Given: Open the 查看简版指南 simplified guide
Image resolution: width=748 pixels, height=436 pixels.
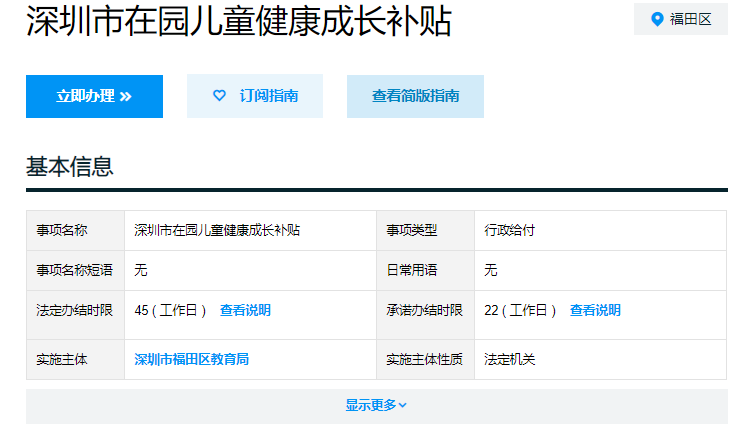Looking at the screenshot, I should [x=416, y=96].
